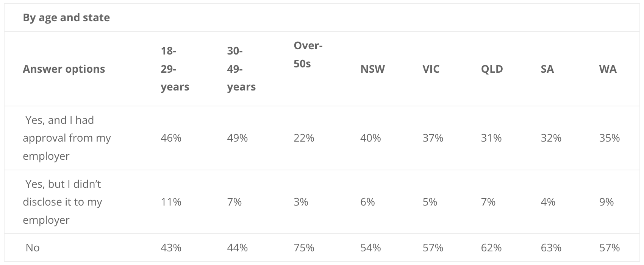Select the 'No' row label
This screenshot has width=644, height=265.
[33, 248]
